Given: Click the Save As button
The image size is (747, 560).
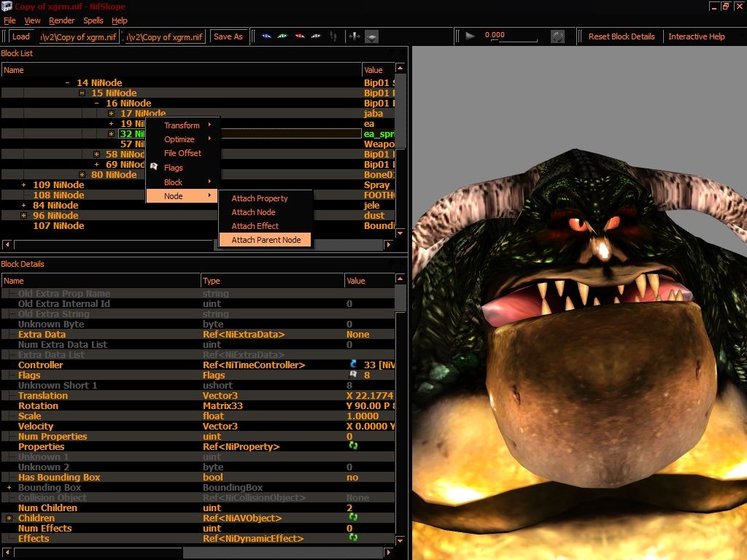Looking at the screenshot, I should [x=228, y=36].
